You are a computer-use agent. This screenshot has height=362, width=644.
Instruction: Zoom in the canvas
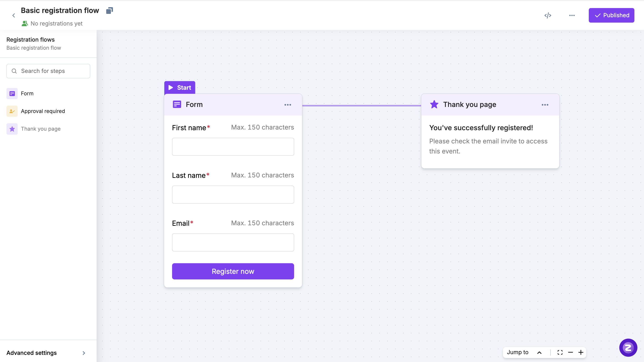tap(581, 352)
